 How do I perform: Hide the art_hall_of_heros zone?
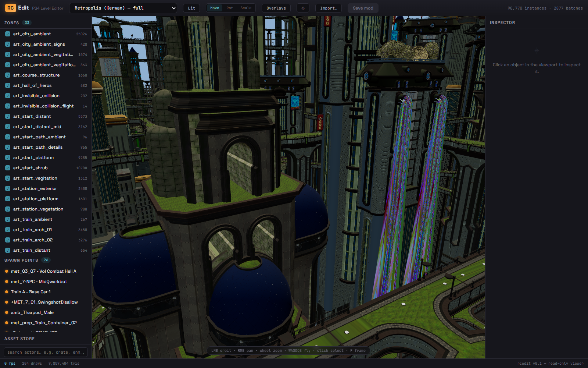[8, 85]
